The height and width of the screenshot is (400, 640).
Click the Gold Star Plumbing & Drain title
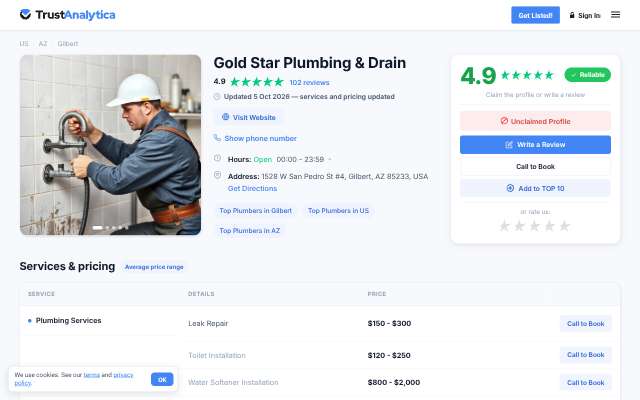pos(310,63)
